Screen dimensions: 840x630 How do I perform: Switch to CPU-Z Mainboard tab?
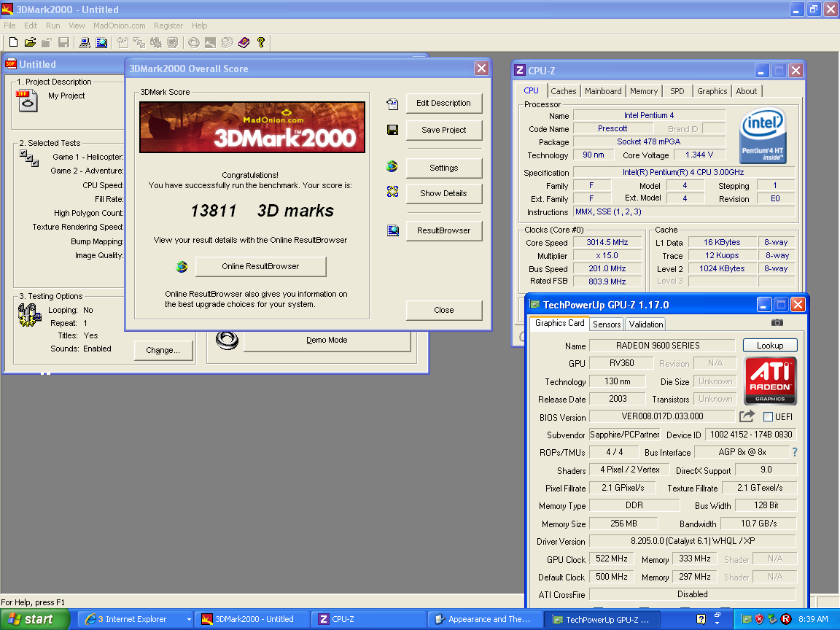coord(603,91)
